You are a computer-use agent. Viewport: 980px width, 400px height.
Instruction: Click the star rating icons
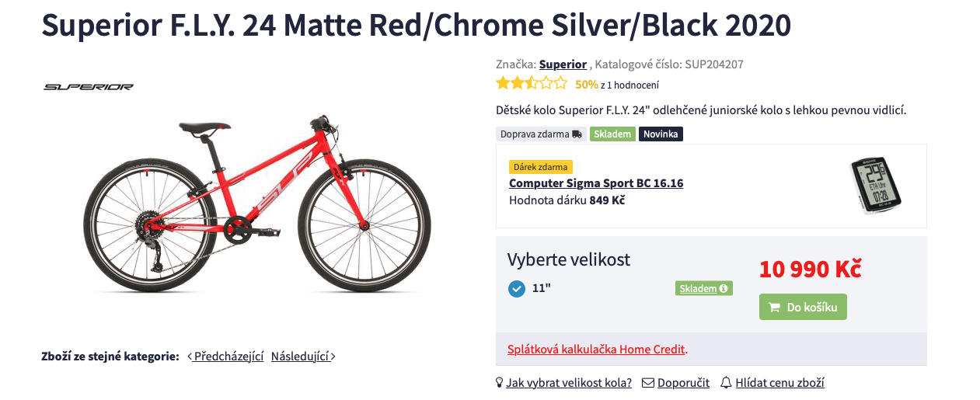point(532,84)
